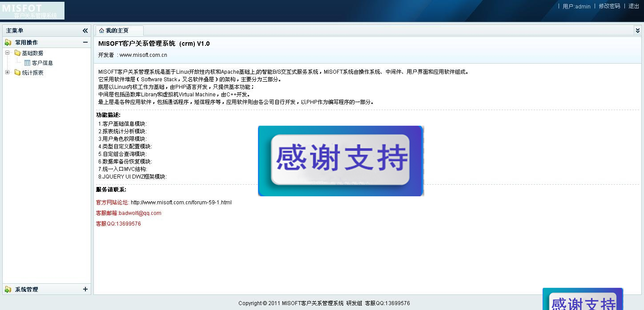Click the home icon on 我的主页 tab
The height and width of the screenshot is (310, 644).
(x=101, y=31)
